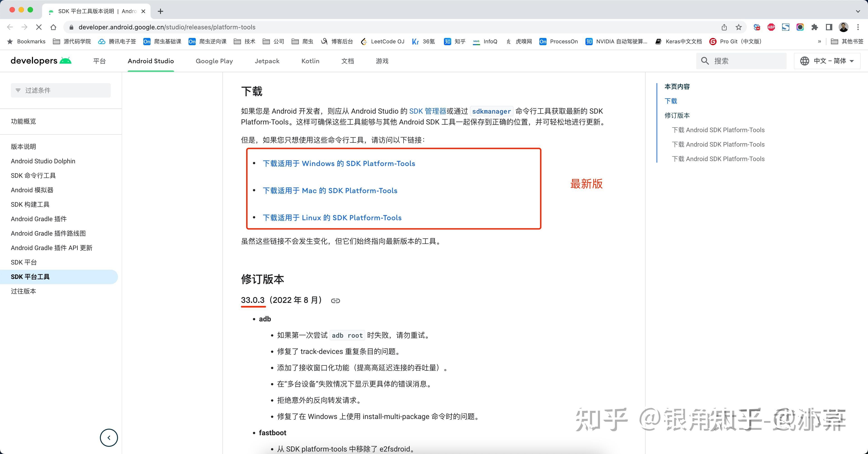Click the browser back arrow
Screen dimensions: 868x454
(x=10, y=27)
